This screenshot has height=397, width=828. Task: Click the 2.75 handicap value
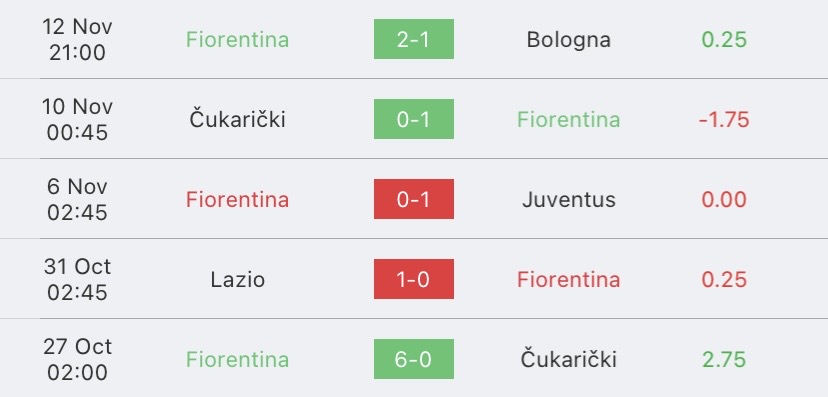(x=724, y=360)
